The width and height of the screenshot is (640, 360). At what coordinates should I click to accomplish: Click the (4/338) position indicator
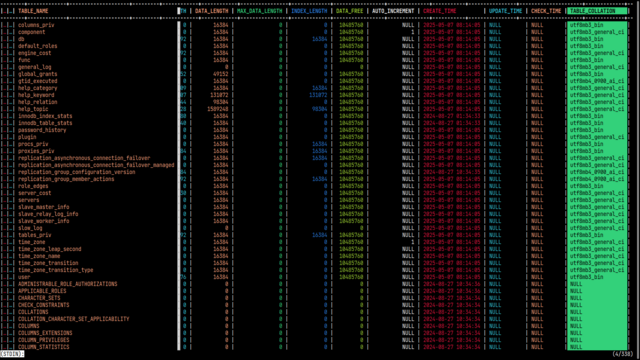(x=623, y=354)
